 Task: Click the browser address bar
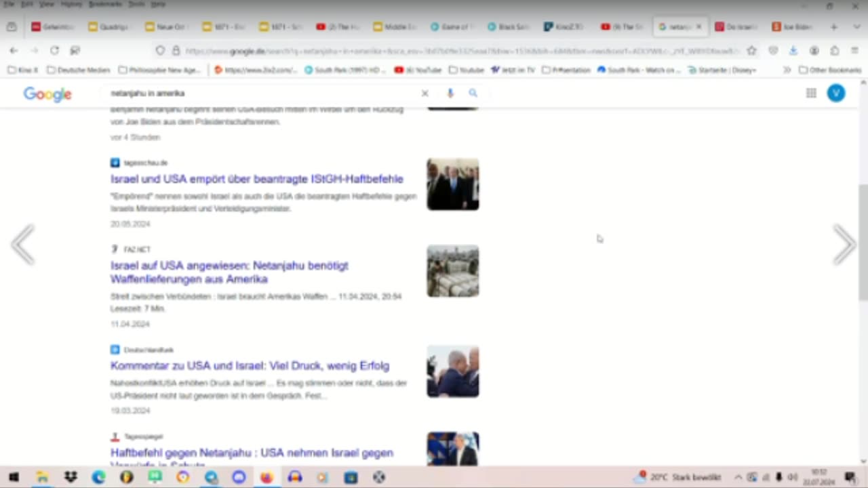(461, 51)
